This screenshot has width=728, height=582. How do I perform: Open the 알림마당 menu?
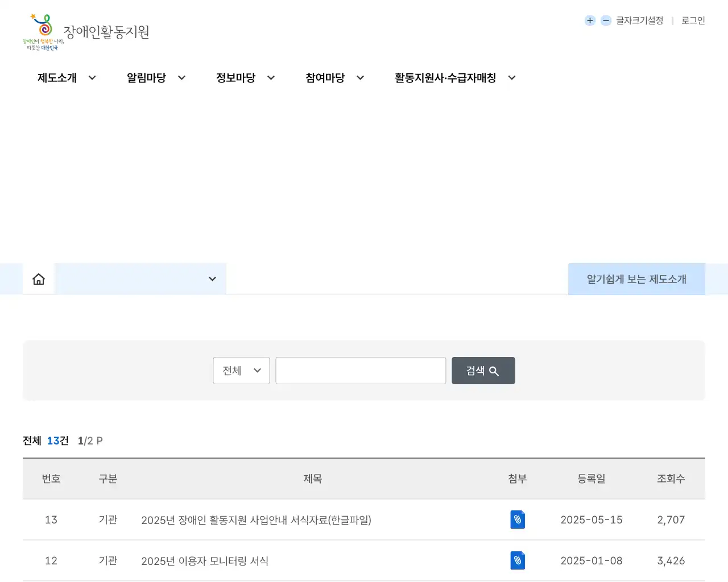tap(146, 78)
